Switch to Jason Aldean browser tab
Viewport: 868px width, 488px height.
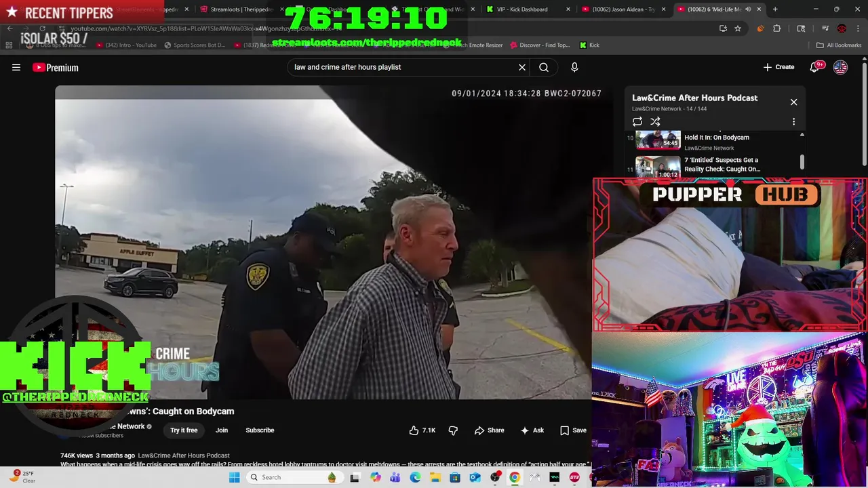(x=623, y=9)
